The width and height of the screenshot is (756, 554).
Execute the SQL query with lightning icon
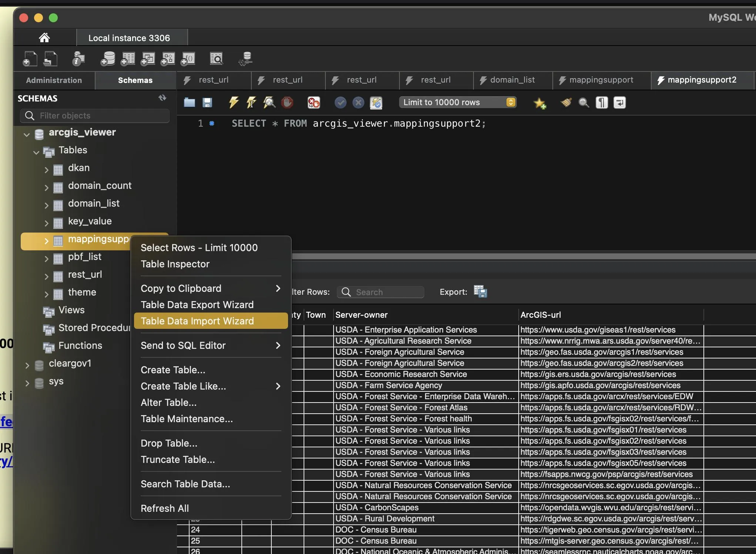(233, 102)
